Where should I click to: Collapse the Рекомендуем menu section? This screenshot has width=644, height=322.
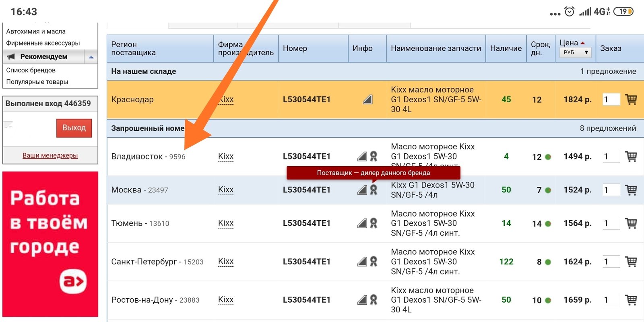[x=91, y=57]
